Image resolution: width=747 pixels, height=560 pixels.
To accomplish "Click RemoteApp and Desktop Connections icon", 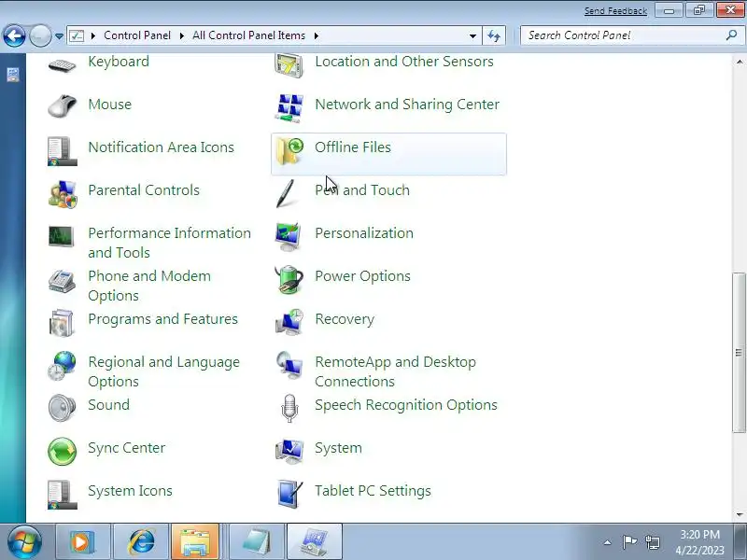I will tap(289, 365).
